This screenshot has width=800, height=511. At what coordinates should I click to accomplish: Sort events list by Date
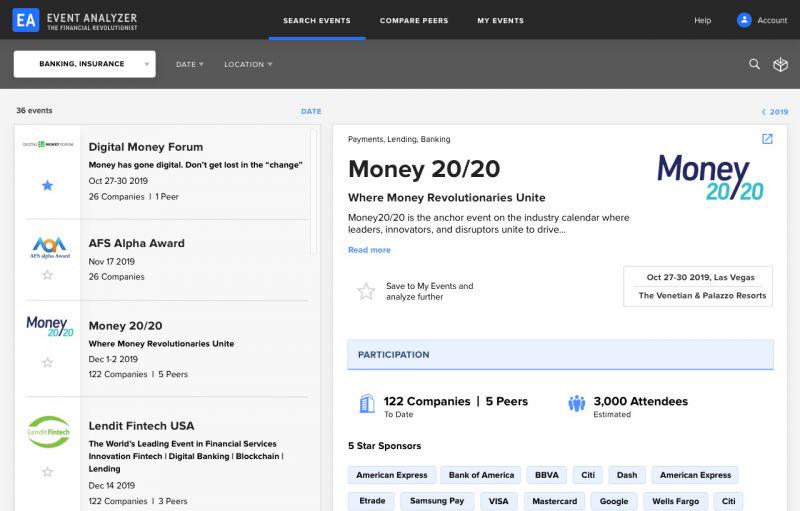[x=311, y=111]
